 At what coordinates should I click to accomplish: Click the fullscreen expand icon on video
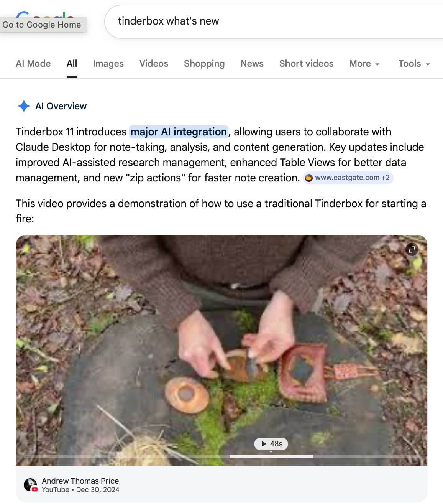tap(412, 250)
